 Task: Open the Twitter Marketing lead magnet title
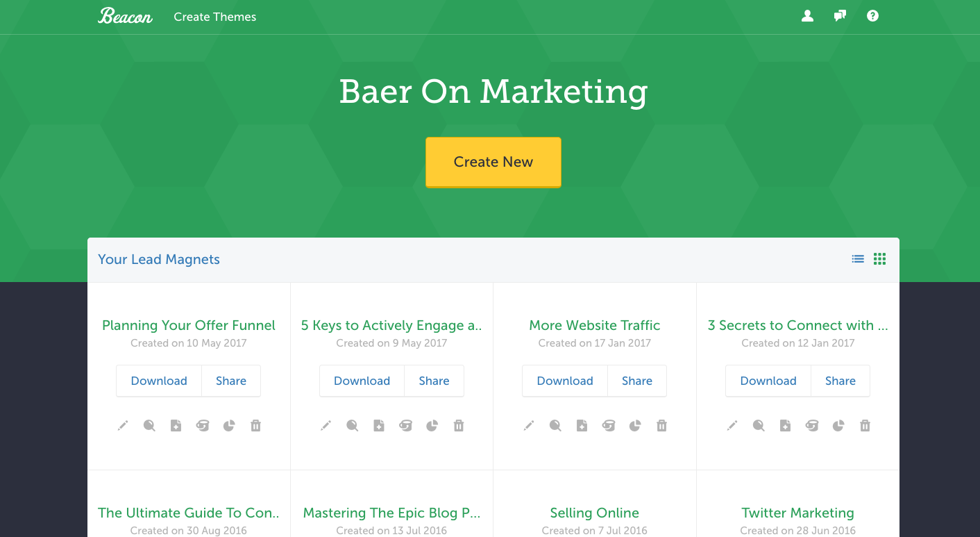click(797, 513)
